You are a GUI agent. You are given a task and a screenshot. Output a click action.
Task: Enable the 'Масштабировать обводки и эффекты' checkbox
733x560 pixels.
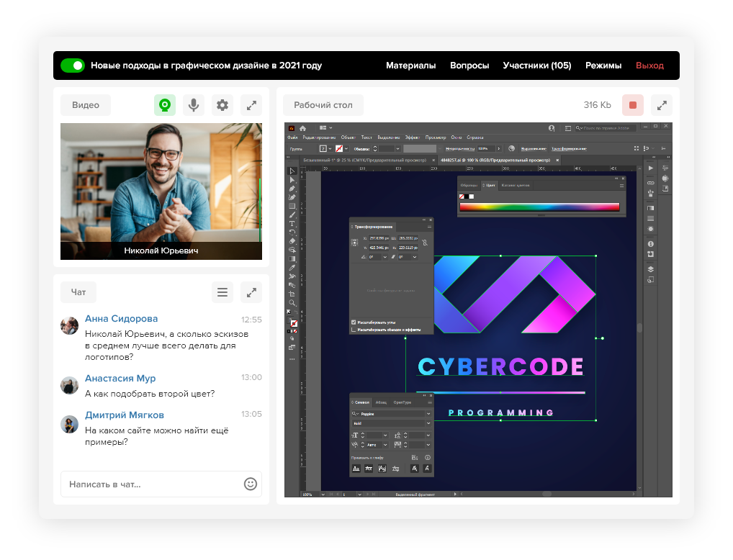[354, 330]
